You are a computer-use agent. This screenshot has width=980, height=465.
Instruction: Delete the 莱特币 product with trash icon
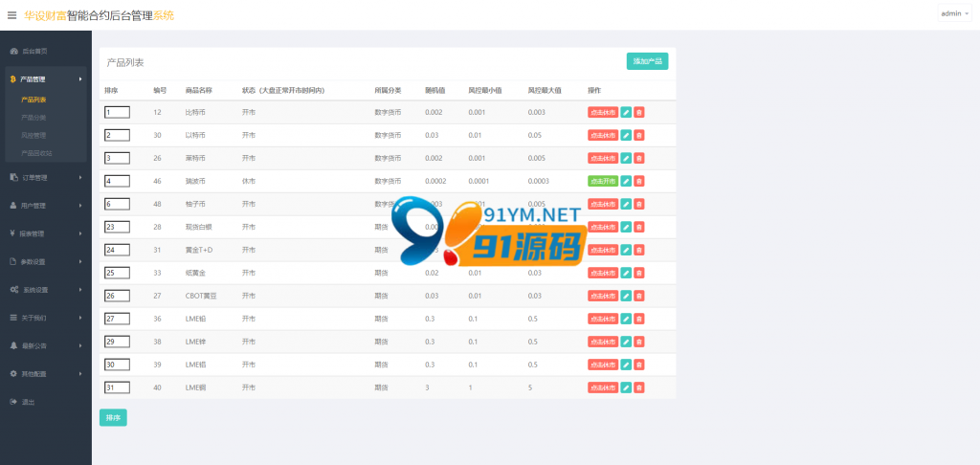pos(638,158)
